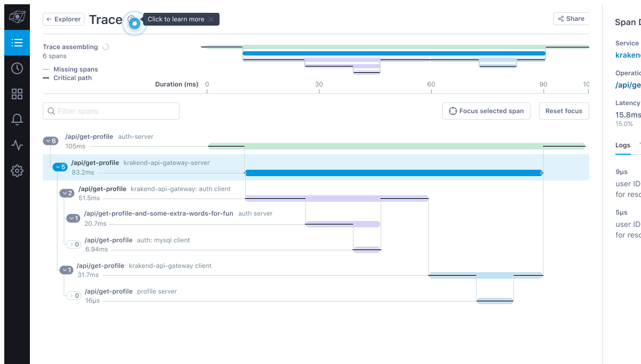Open the dashboards grid icon in sidebar
The image size is (641, 364).
[17, 94]
